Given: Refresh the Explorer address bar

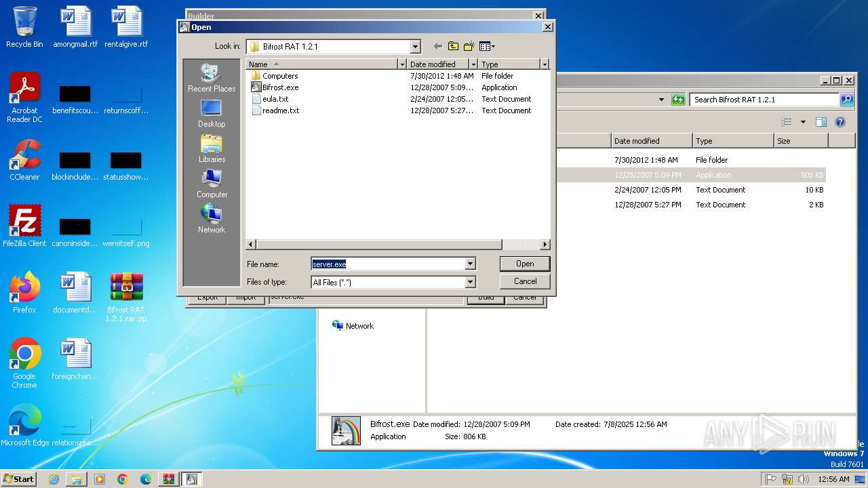Looking at the screenshot, I should [678, 100].
